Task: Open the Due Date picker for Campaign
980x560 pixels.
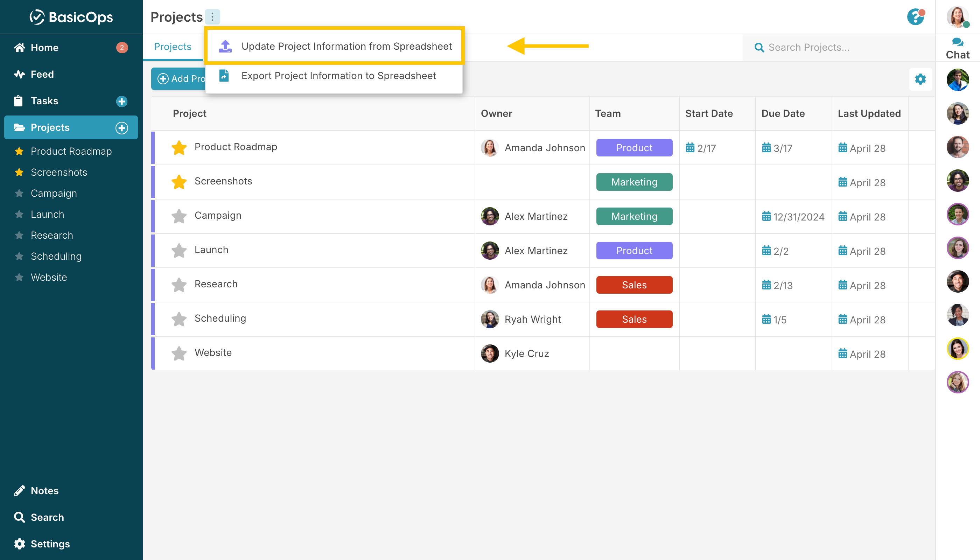Action: tap(793, 217)
